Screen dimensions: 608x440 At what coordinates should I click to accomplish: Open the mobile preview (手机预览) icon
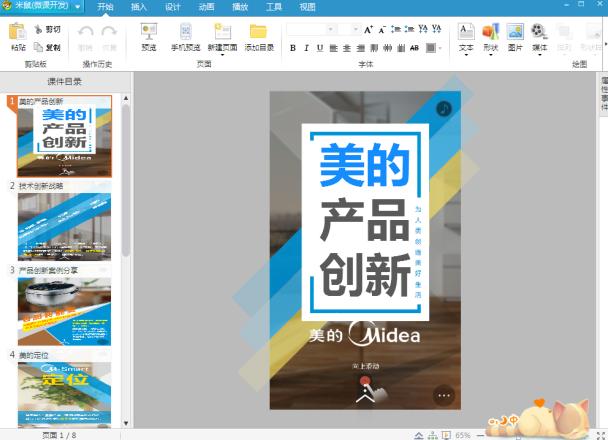point(186,32)
